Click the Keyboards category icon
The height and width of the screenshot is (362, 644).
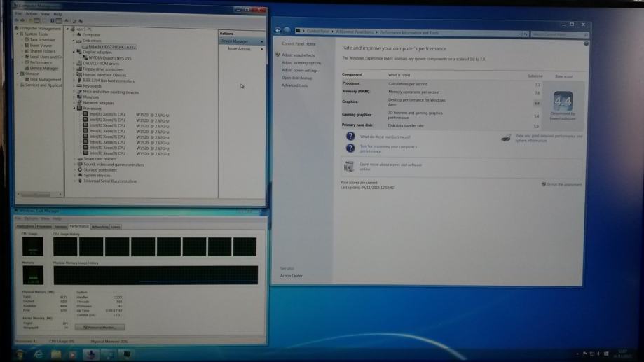coord(80,86)
